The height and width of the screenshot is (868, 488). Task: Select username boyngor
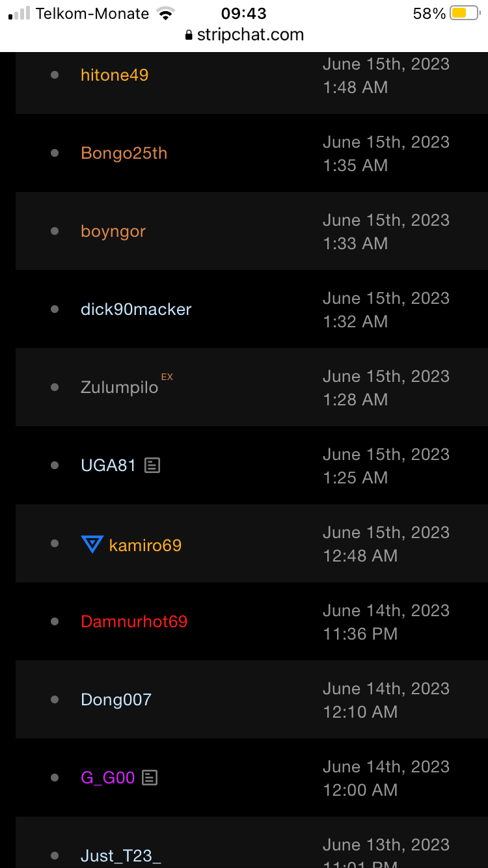[113, 231]
